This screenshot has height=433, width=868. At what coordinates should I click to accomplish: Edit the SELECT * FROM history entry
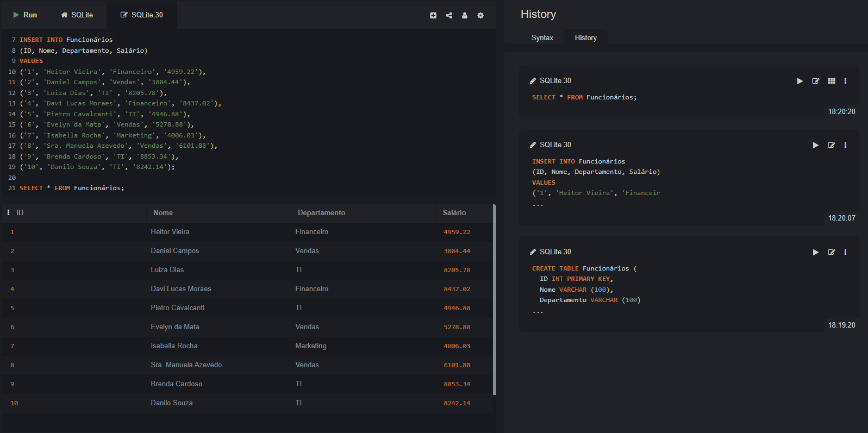click(816, 81)
